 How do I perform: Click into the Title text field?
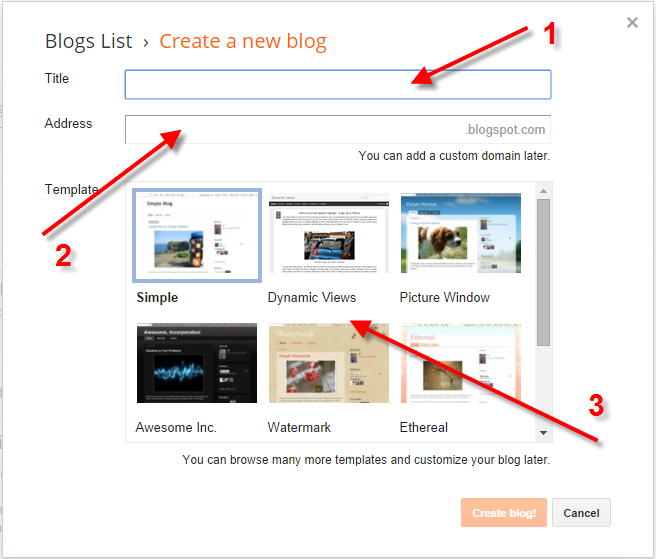338,85
